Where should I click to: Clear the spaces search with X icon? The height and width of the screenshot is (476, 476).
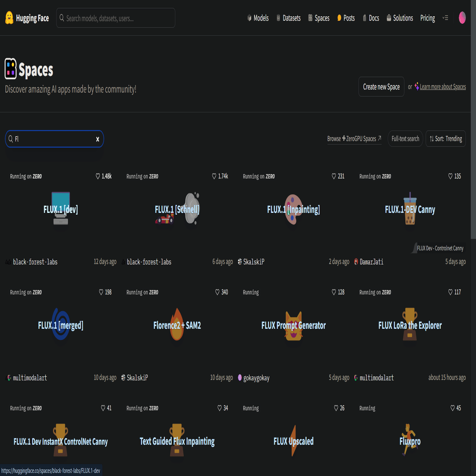[97, 139]
